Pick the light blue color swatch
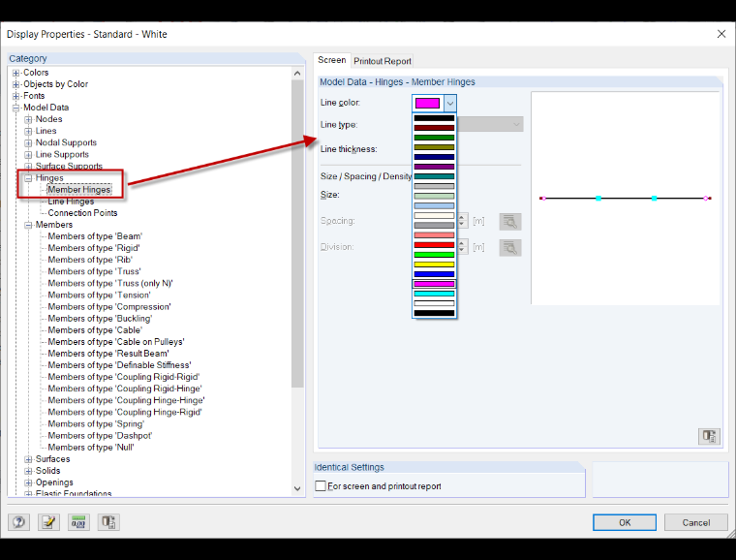736x560 pixels. [434, 205]
